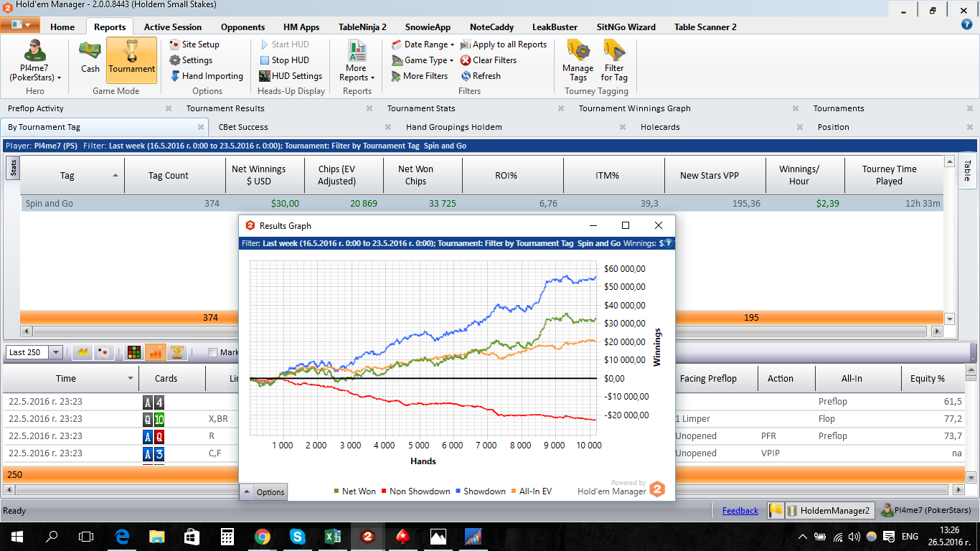Click Options button in Results Graph
Viewport: 980px width, 551px height.
click(x=270, y=491)
